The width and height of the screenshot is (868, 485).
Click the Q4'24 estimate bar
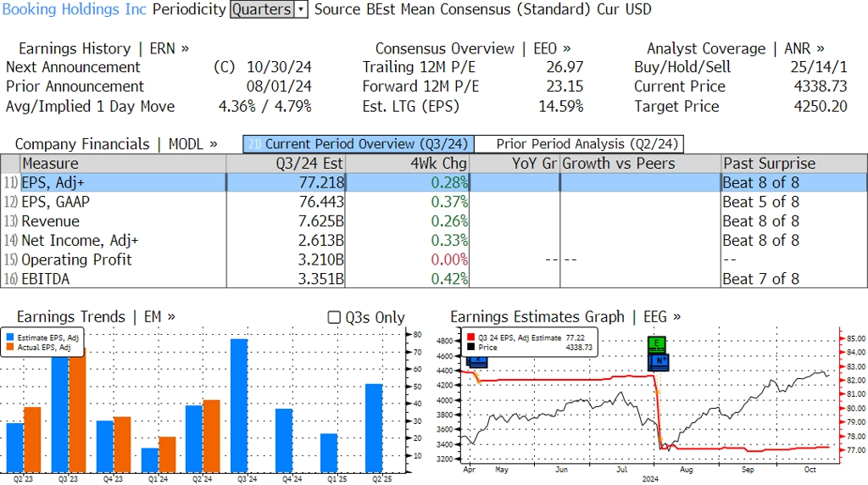coord(284,440)
